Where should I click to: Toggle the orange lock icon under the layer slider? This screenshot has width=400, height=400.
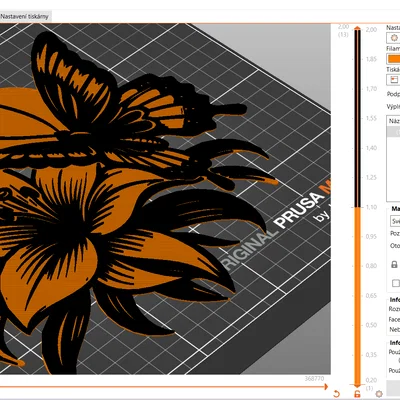tap(357, 394)
